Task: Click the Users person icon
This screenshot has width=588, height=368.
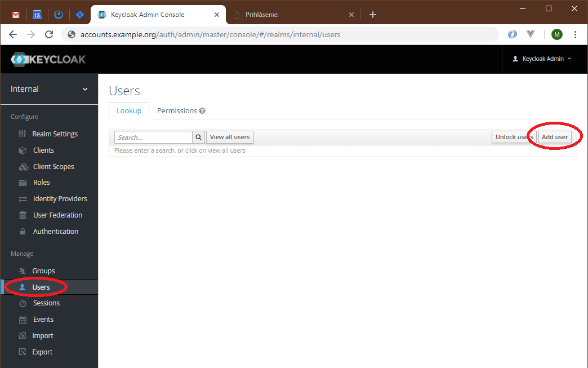Action: click(x=22, y=287)
